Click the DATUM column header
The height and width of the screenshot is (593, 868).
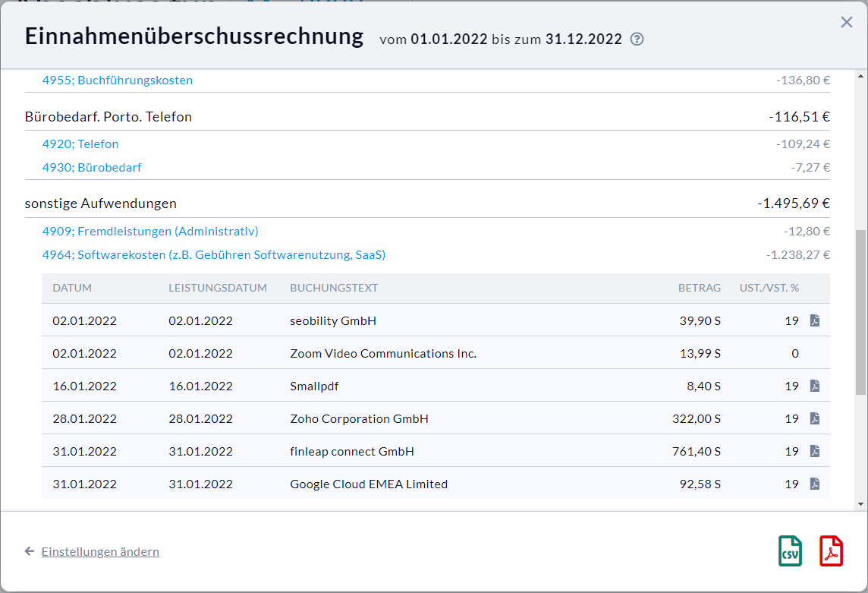72,289
